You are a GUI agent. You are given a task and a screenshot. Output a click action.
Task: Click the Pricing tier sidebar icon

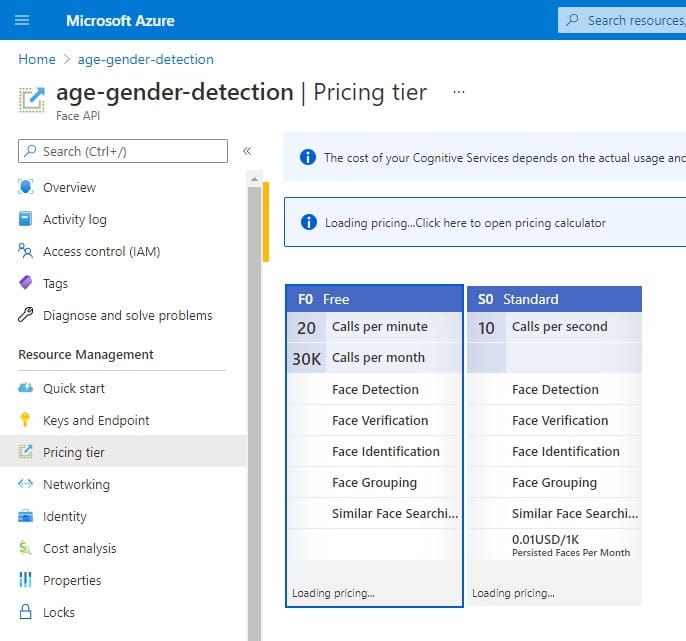[x=25, y=452]
